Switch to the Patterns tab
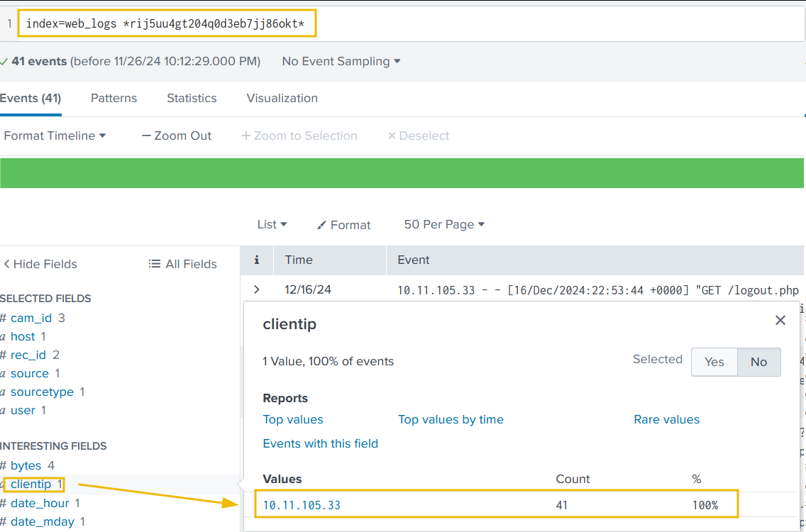Viewport: 806px width, 532px height. point(114,99)
